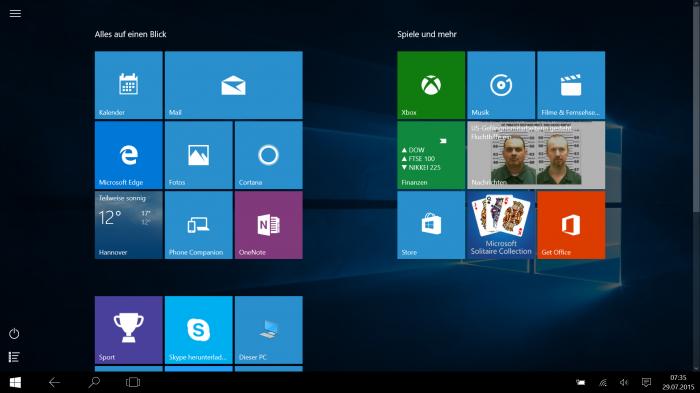
Task: Open the Nachrichten news tile
Action: 536,155
